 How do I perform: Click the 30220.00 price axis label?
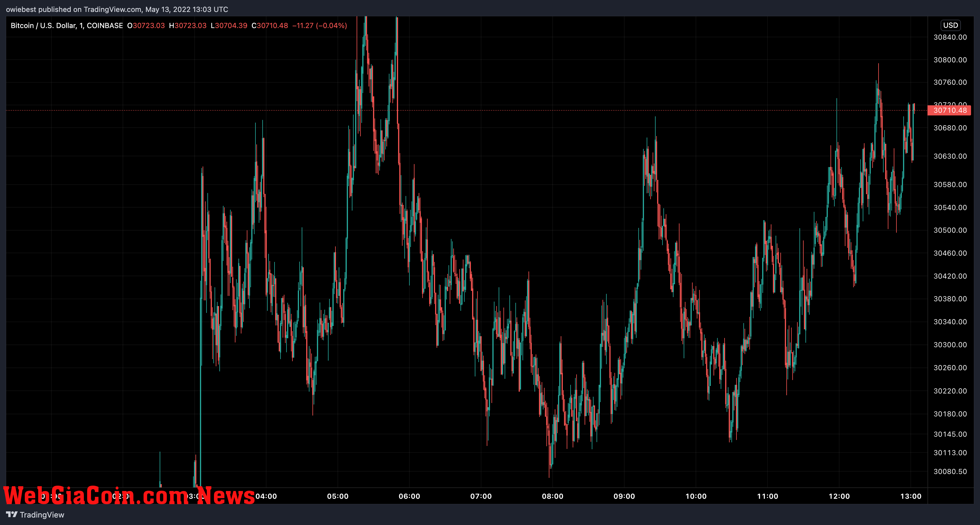click(950, 391)
